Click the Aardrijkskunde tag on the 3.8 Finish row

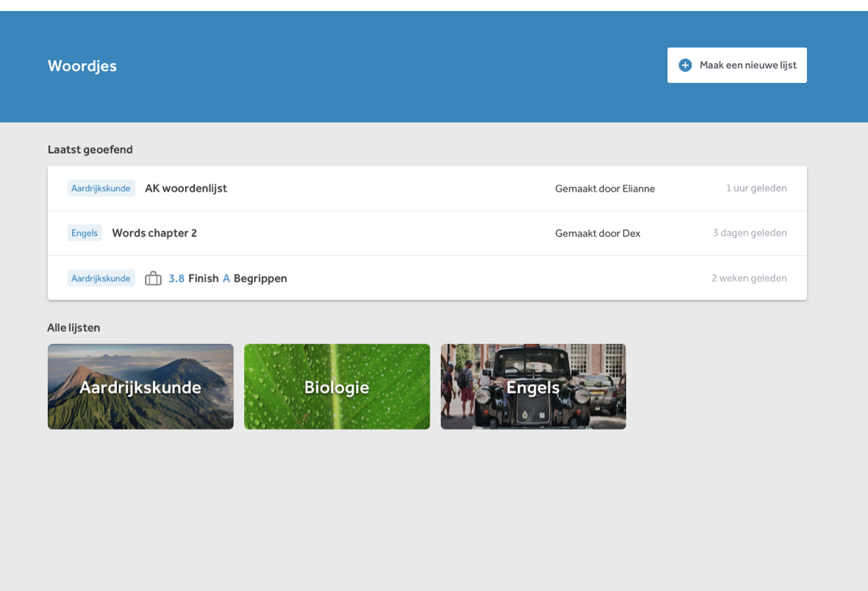[x=101, y=278]
